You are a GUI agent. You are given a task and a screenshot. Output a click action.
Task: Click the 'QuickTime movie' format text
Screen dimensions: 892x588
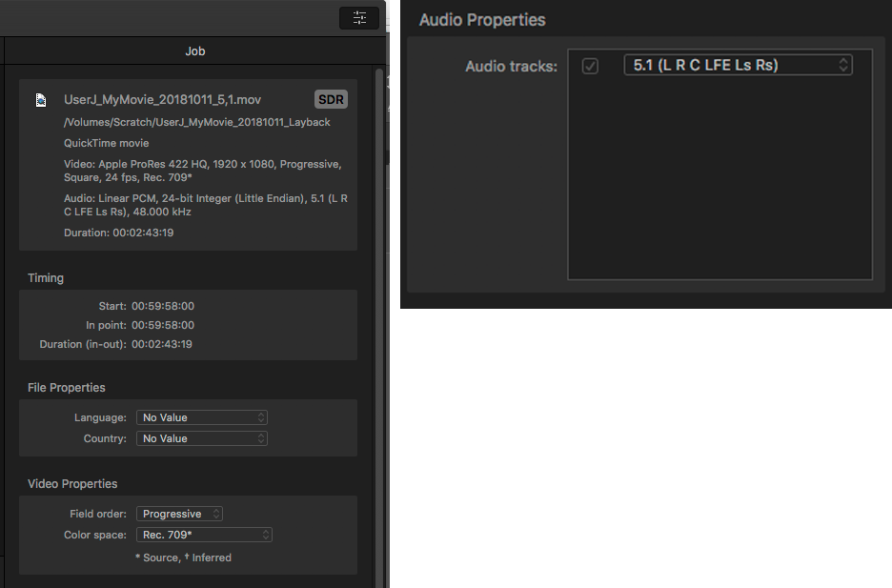click(x=107, y=143)
